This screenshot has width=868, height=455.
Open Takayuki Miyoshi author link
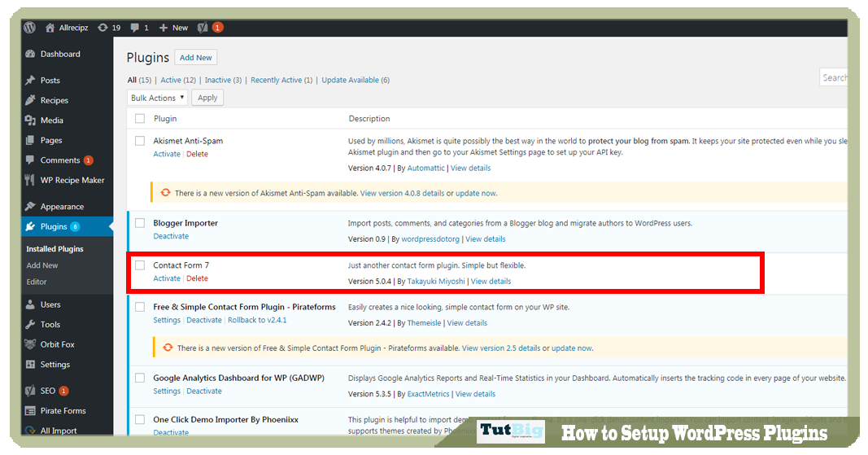(436, 281)
